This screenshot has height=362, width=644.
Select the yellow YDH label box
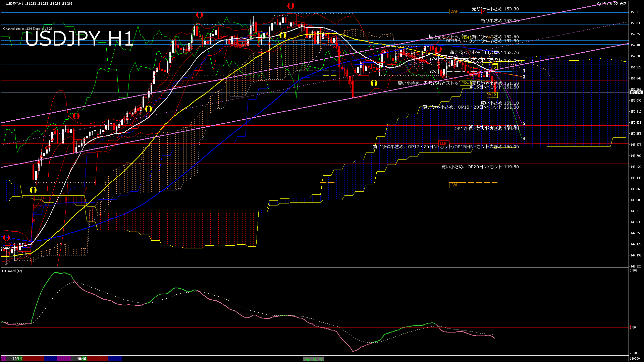(x=465, y=38)
